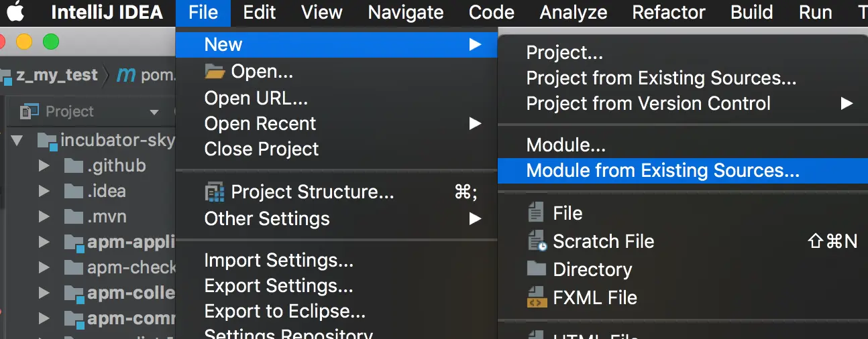This screenshot has width=868, height=339.
Task: Open the Project view dropdown arrow
Action: coord(154,113)
